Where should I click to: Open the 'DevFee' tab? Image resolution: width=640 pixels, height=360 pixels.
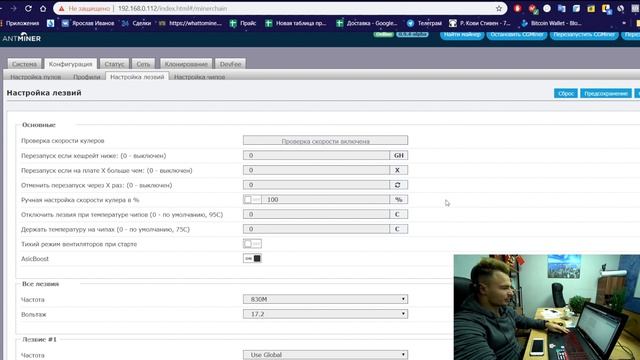click(230, 64)
